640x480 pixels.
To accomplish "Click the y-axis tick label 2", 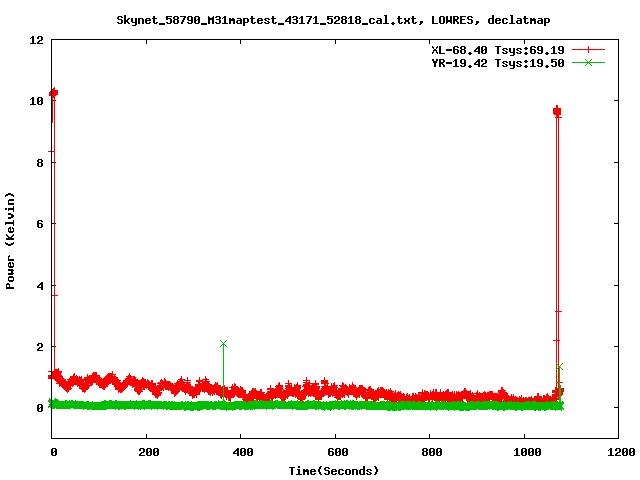I will pos(40,347).
